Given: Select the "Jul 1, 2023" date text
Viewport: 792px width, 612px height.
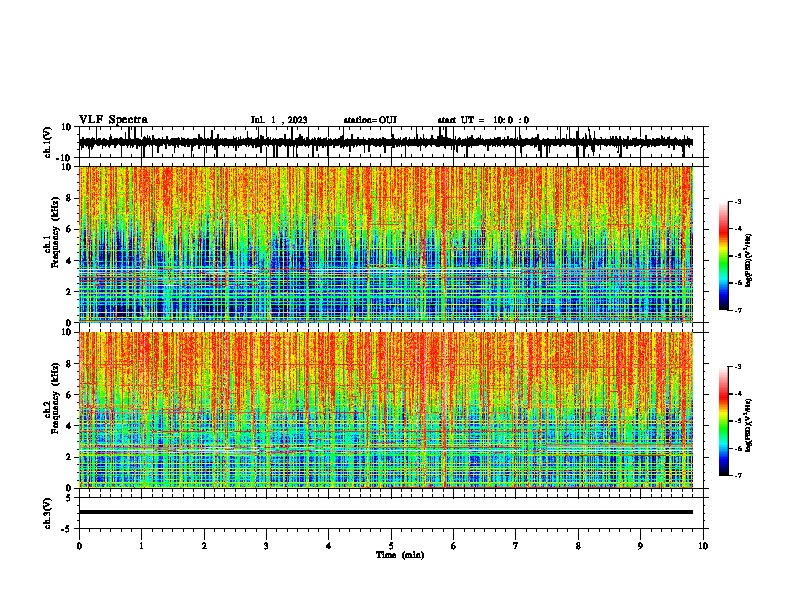Looking at the screenshot, I should pyautogui.click(x=279, y=120).
